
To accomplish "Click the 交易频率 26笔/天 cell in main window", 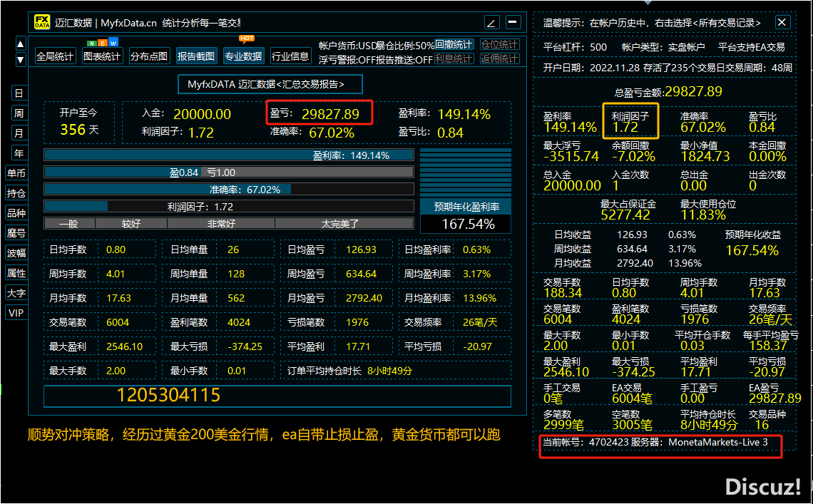I will pos(455,322).
